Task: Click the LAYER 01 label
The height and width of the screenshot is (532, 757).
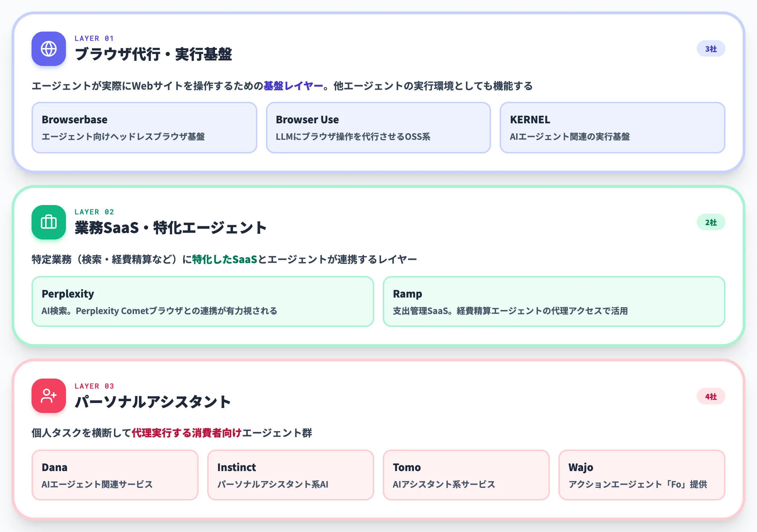Action: pyautogui.click(x=94, y=38)
